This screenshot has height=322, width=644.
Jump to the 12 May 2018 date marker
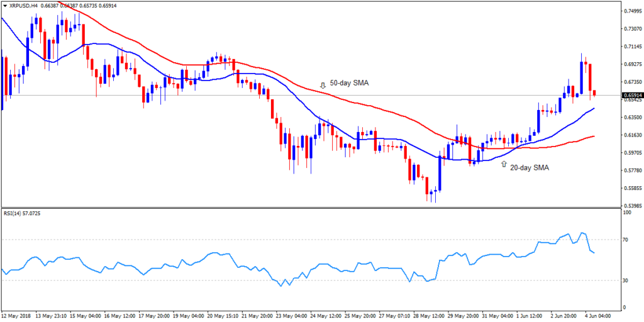pyautogui.click(x=17, y=316)
